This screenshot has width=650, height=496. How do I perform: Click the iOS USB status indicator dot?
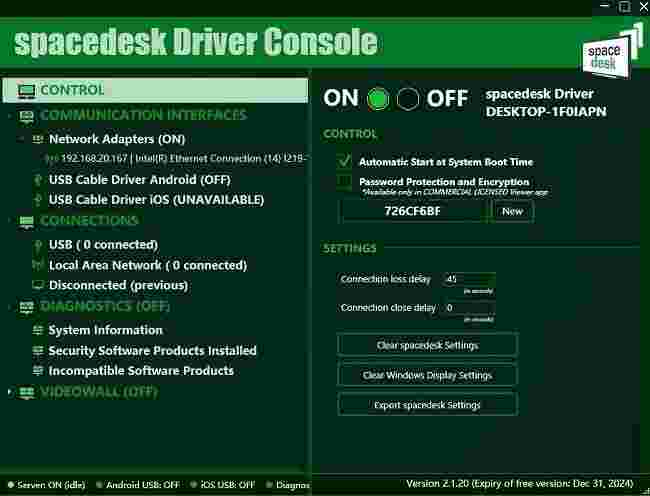(193, 484)
